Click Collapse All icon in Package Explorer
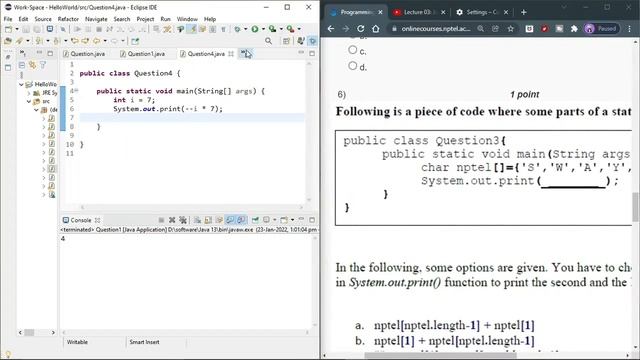Screen dimensions: 640x360 (x=22, y=65)
